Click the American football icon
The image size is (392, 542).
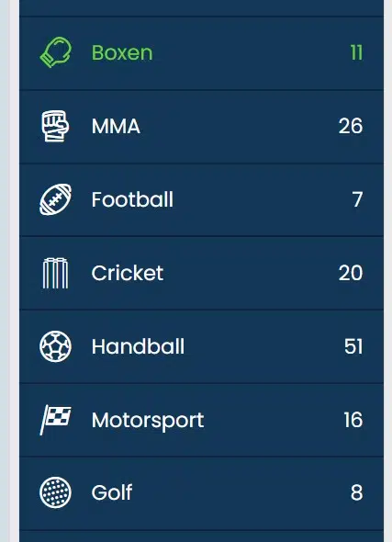[56, 199]
